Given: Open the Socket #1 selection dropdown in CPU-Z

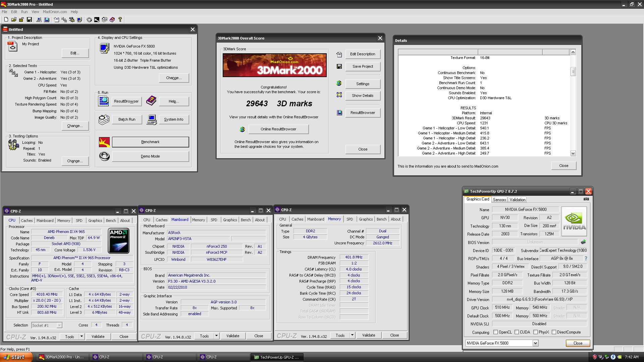Looking at the screenshot, I should pyautogui.click(x=59, y=325).
